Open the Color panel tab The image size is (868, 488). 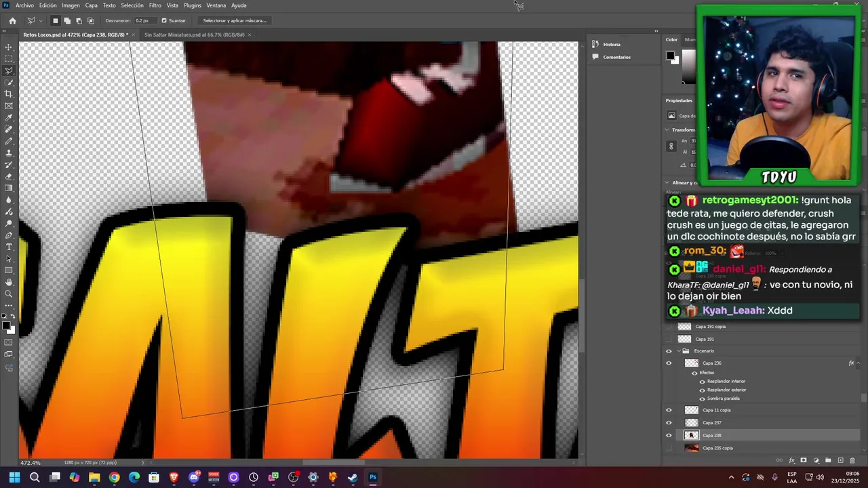(x=671, y=39)
